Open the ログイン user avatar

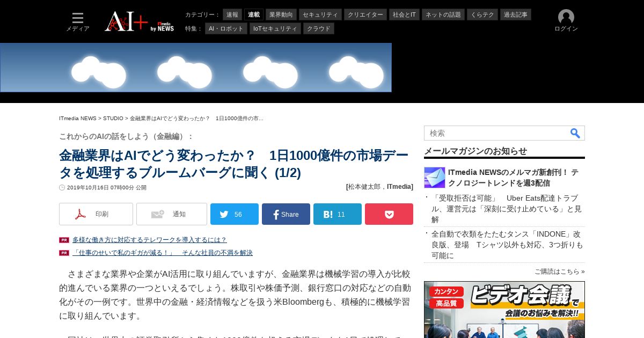pos(566,21)
